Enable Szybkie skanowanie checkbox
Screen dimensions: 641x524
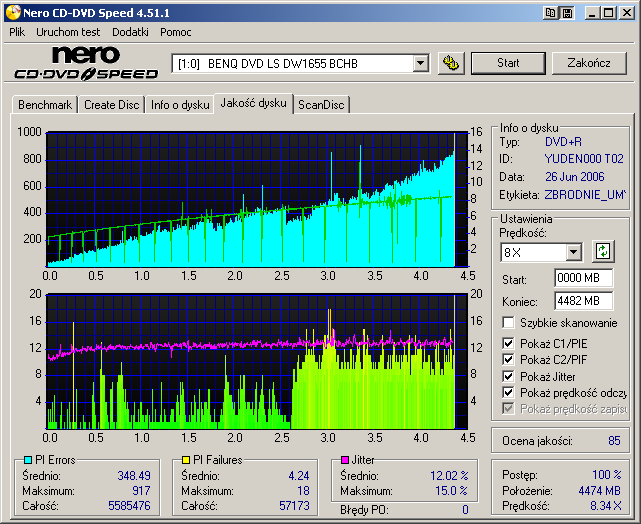(x=508, y=322)
